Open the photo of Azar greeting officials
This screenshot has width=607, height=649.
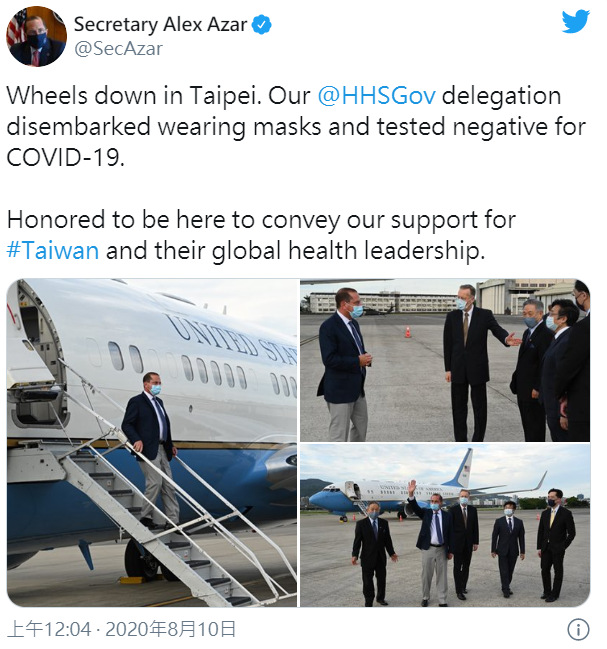pos(445,360)
